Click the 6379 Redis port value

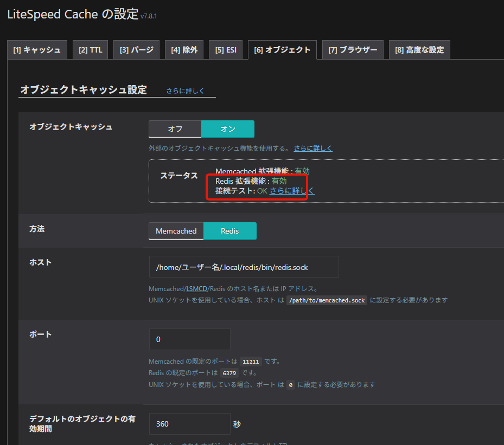point(229,373)
